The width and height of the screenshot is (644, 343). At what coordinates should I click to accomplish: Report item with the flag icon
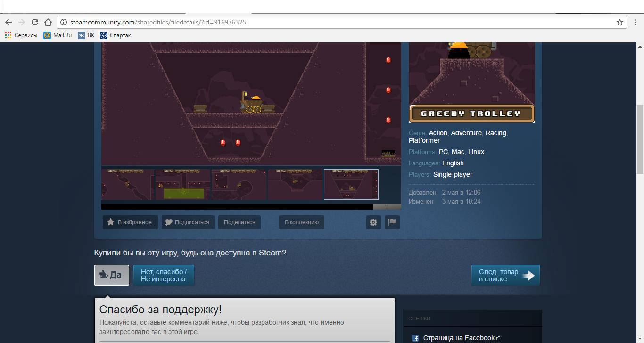(392, 222)
